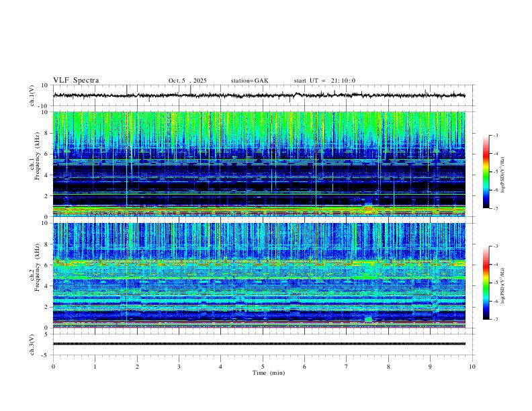This screenshot has height=411, width=532.
Task: Click the ch.2 spectrogram color bar
Action: click(486, 283)
